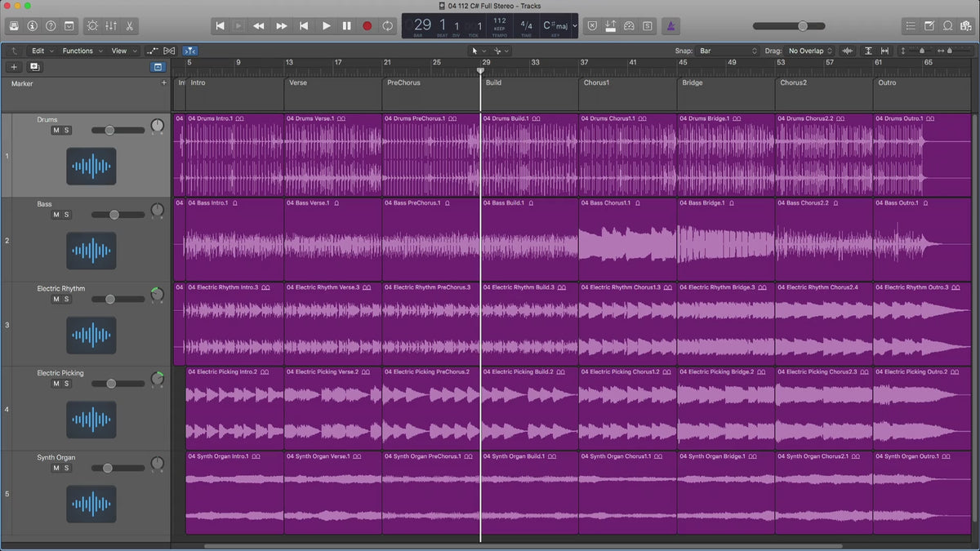Open the Drag mode dropdown showing No Overlap

tap(809, 51)
